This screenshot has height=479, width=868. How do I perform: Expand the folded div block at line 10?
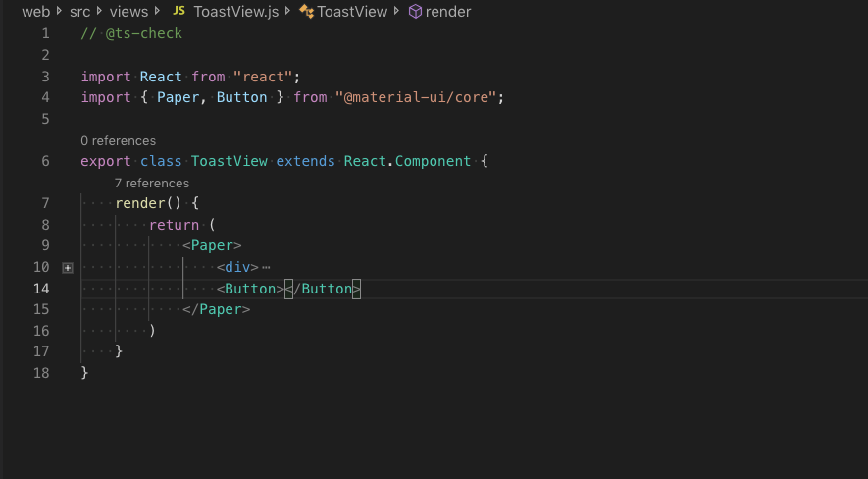pyautogui.click(x=68, y=267)
